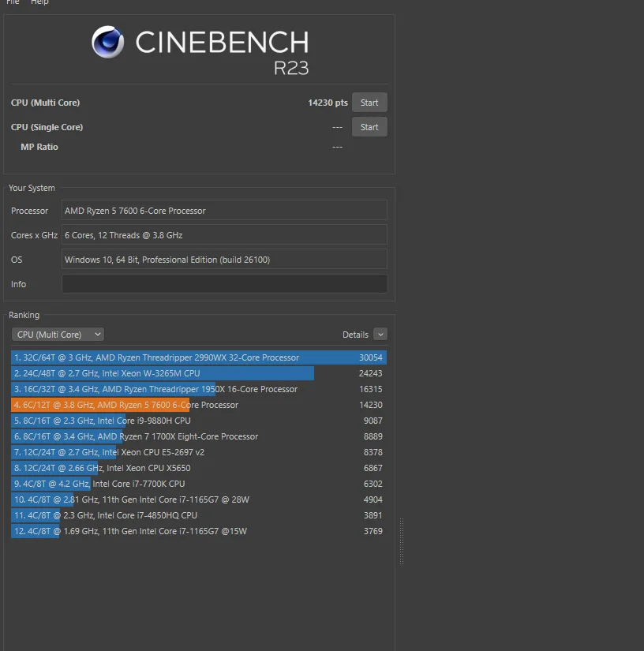Select ranking row i7-1165G7 @ 28W

(x=198, y=499)
